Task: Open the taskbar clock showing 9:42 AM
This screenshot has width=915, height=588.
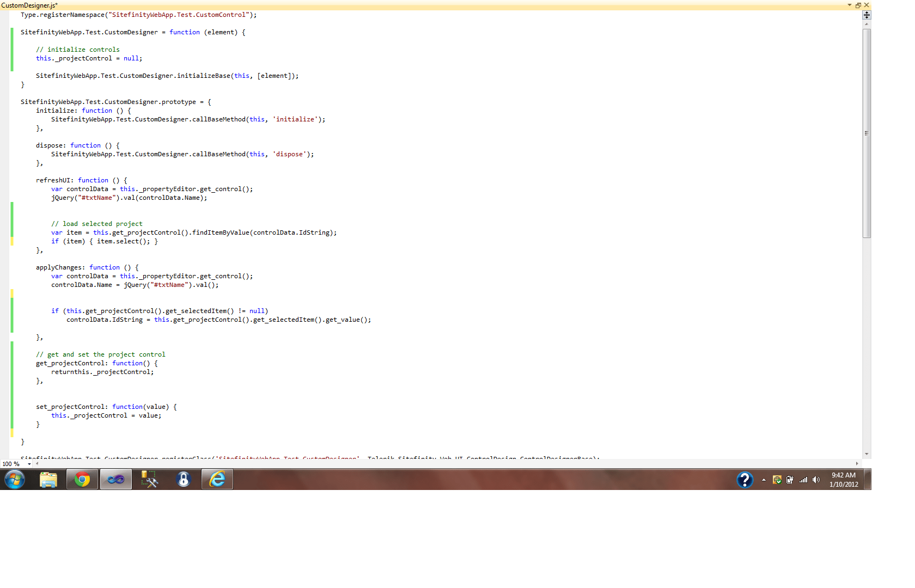Action: [x=844, y=480]
